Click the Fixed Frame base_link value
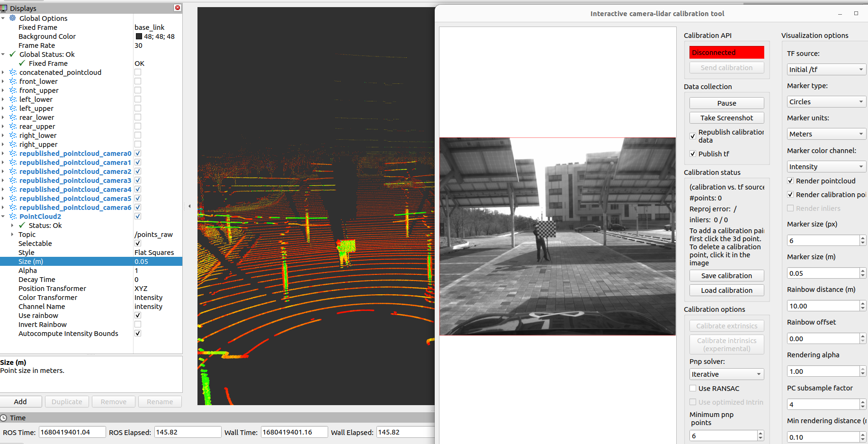This screenshot has width=868, height=444. click(x=150, y=27)
